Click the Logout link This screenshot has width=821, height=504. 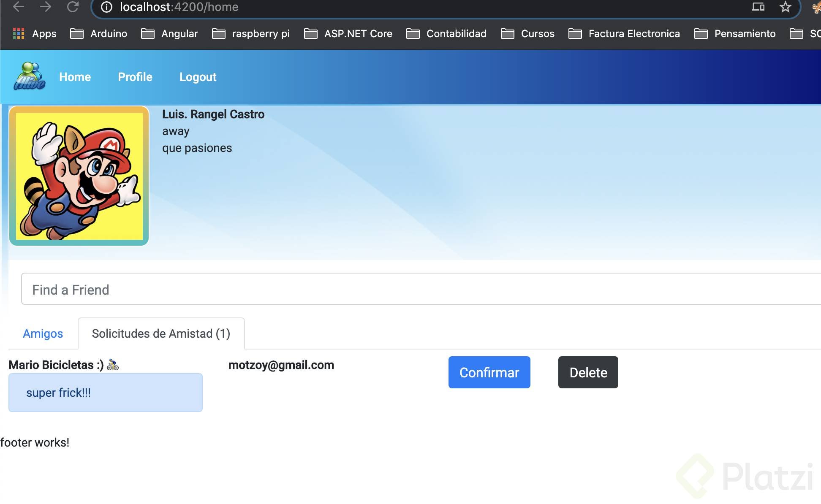tap(198, 77)
